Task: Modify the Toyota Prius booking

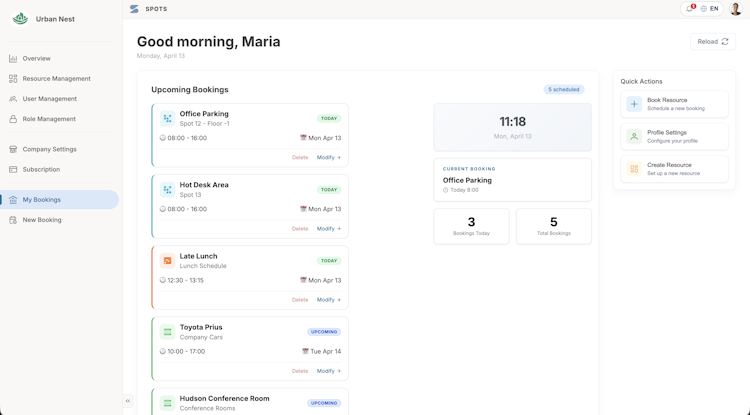Action: [328, 371]
